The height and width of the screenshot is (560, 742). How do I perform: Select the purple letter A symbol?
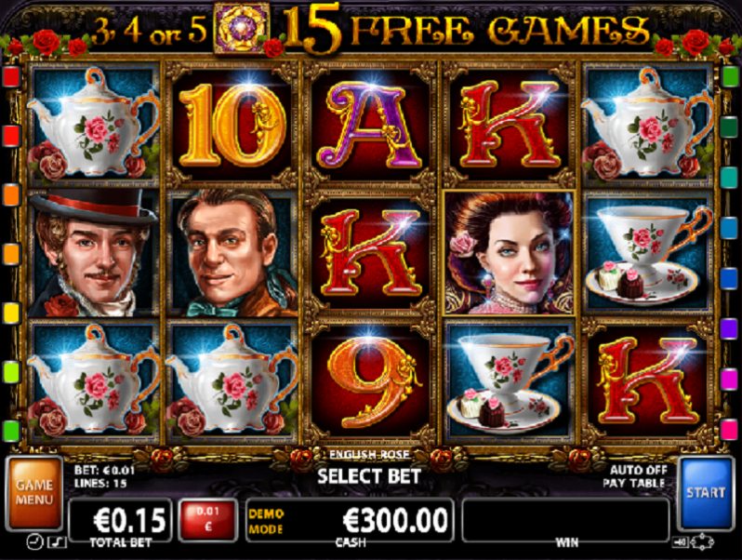[x=369, y=125]
